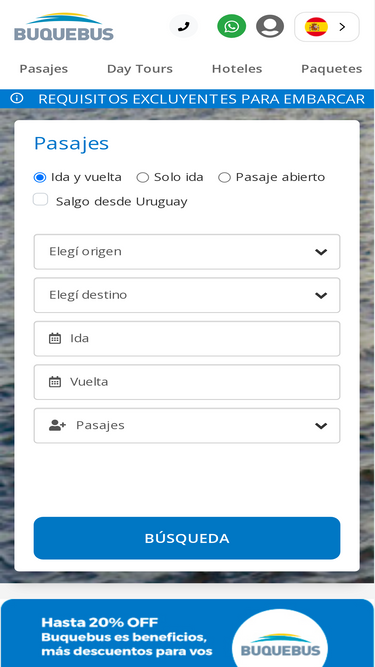Image resolution: width=375 pixels, height=667 pixels.
Task: Click the BÚSQUEDA button
Action: coord(187,538)
